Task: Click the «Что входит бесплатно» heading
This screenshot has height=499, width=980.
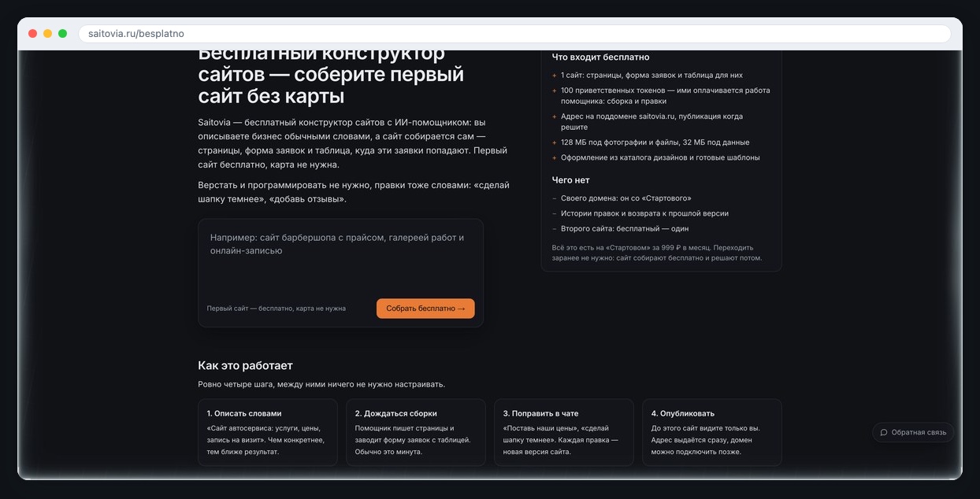Action: click(600, 57)
